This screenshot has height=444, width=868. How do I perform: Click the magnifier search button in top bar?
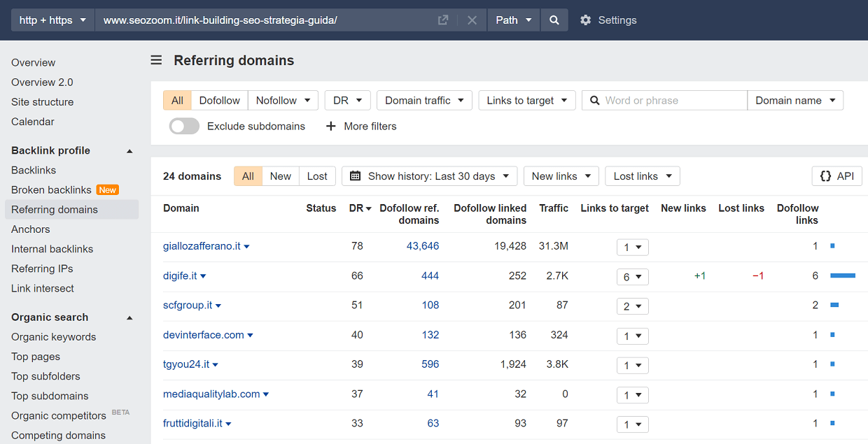click(554, 20)
